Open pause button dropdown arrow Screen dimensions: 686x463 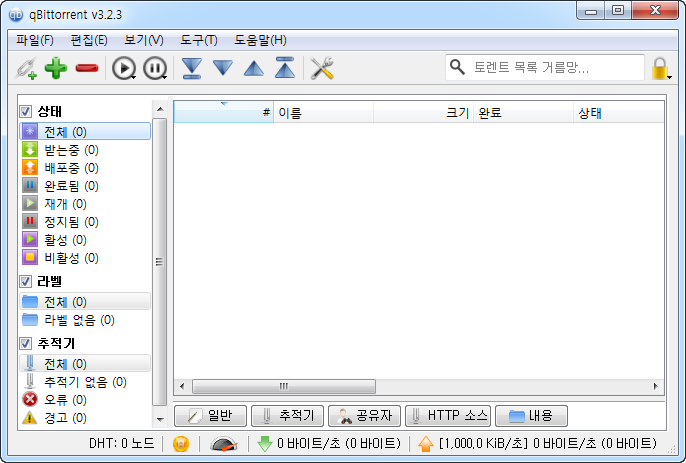point(164,78)
